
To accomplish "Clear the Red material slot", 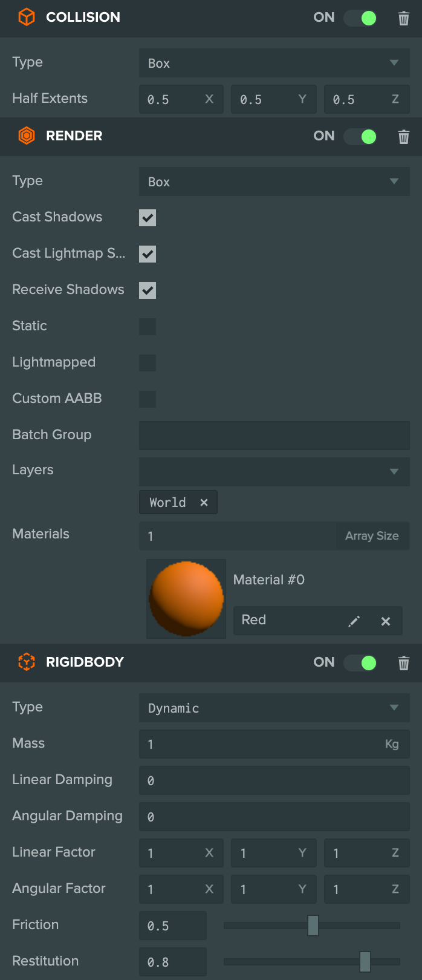I will click(x=386, y=621).
